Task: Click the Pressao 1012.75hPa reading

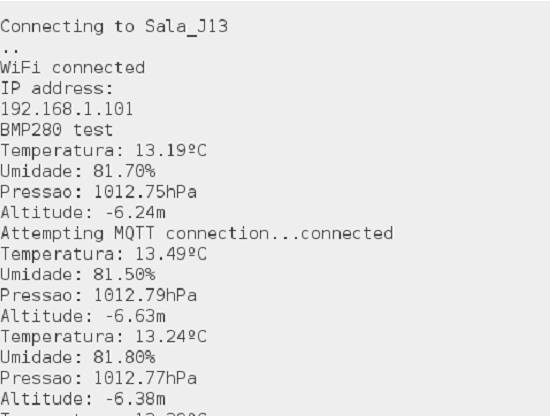Action: click(99, 192)
